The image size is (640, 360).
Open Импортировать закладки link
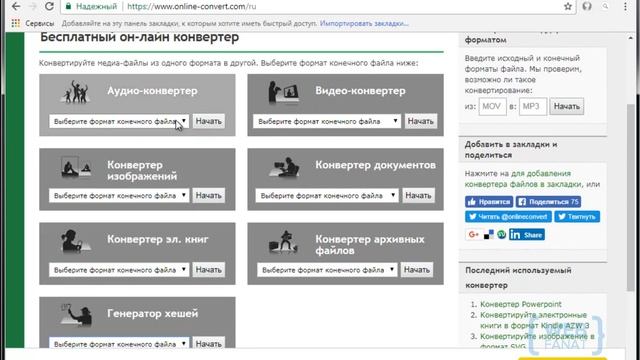pos(364,24)
